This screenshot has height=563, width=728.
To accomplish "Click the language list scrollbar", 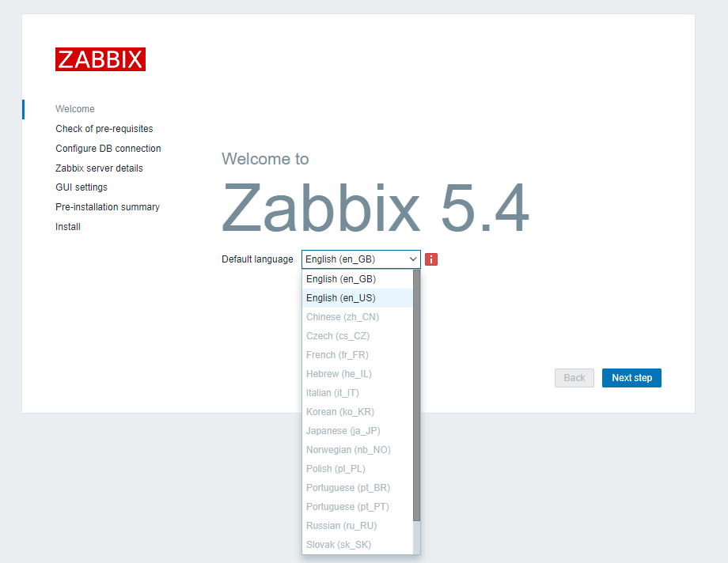I will click(416, 395).
